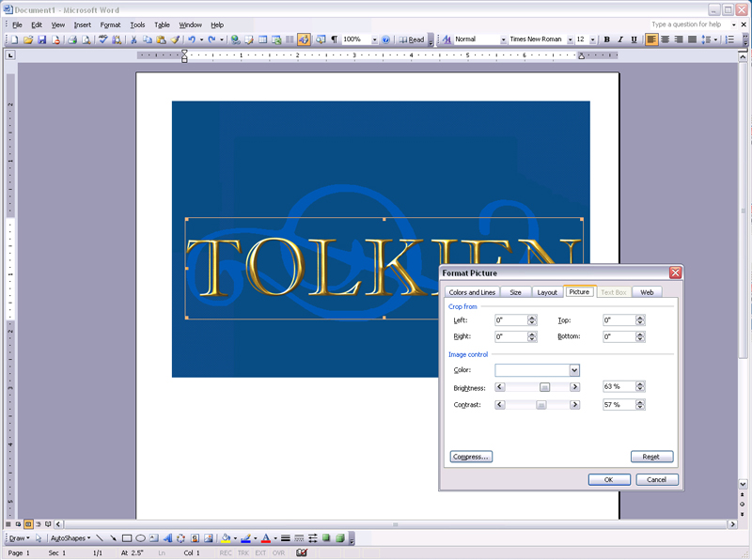Click the Undo arrow icon
Viewport: 752px width, 560px height.
click(192, 39)
